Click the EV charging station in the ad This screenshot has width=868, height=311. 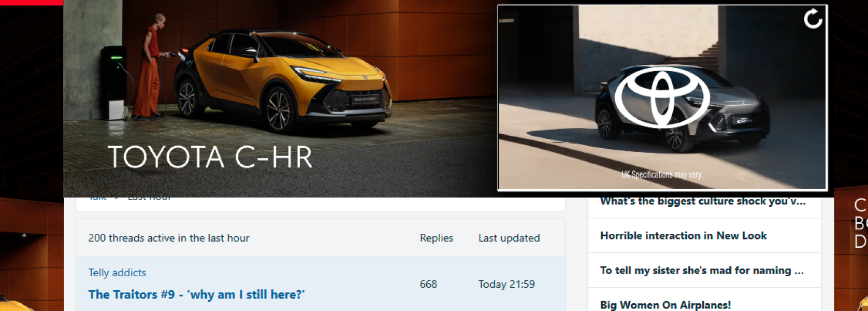[x=114, y=83]
